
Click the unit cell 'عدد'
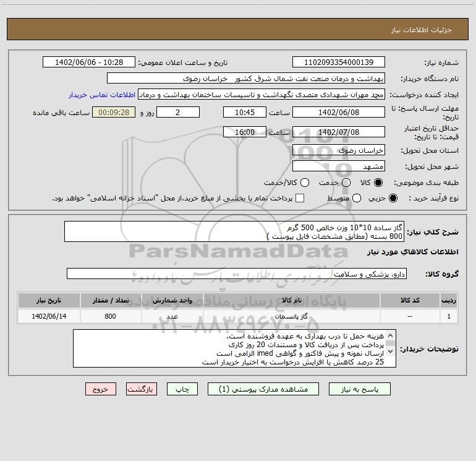pyautogui.click(x=172, y=316)
